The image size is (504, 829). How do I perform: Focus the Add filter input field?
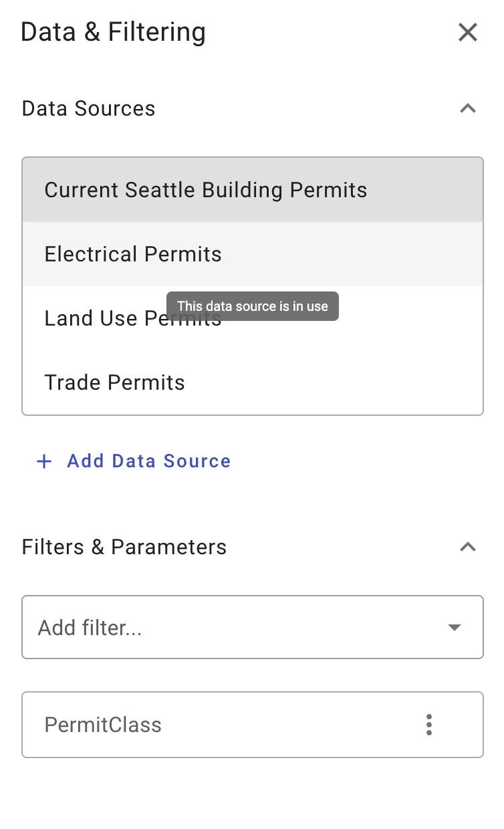[253, 628]
